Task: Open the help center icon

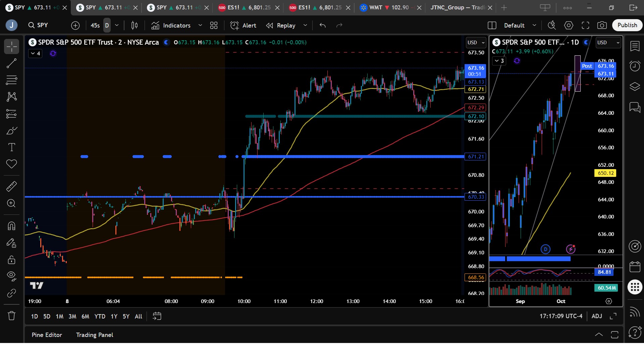Action: coord(635,333)
